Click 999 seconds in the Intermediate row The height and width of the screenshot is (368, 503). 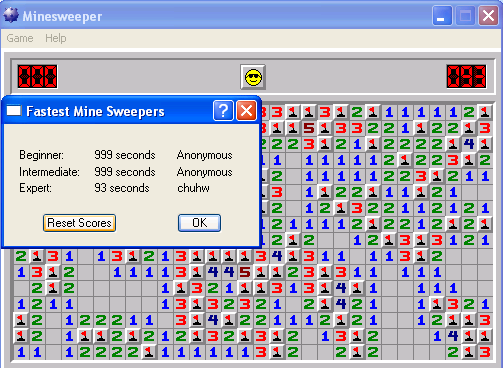125,172
